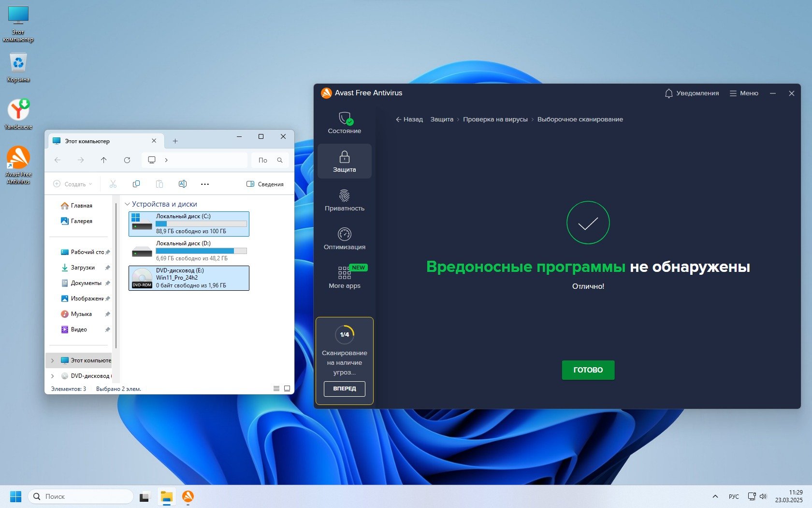Expand Этот компьютер tree node
The height and width of the screenshot is (508, 812).
pos(53,360)
